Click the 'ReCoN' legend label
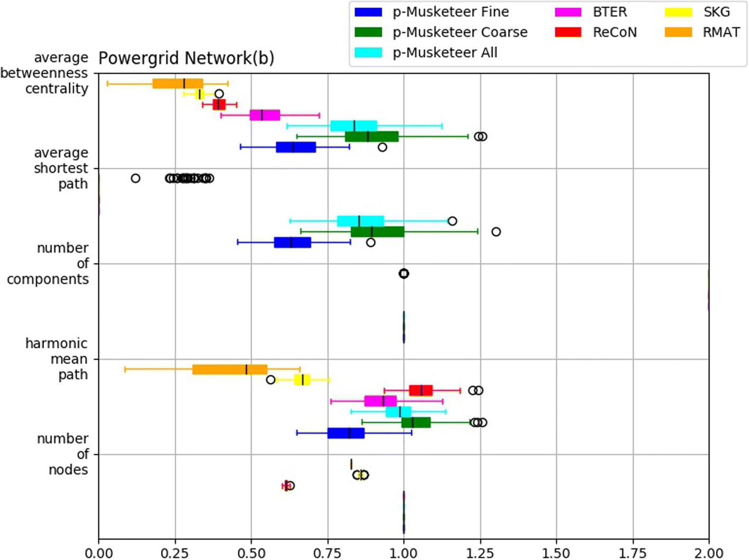This screenshot has width=749, height=560. click(615, 32)
